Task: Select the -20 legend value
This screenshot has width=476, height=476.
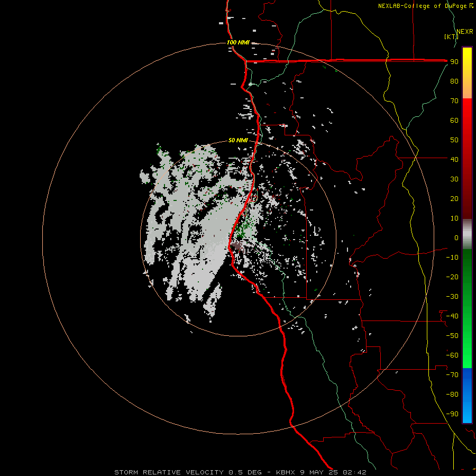Action: point(452,277)
